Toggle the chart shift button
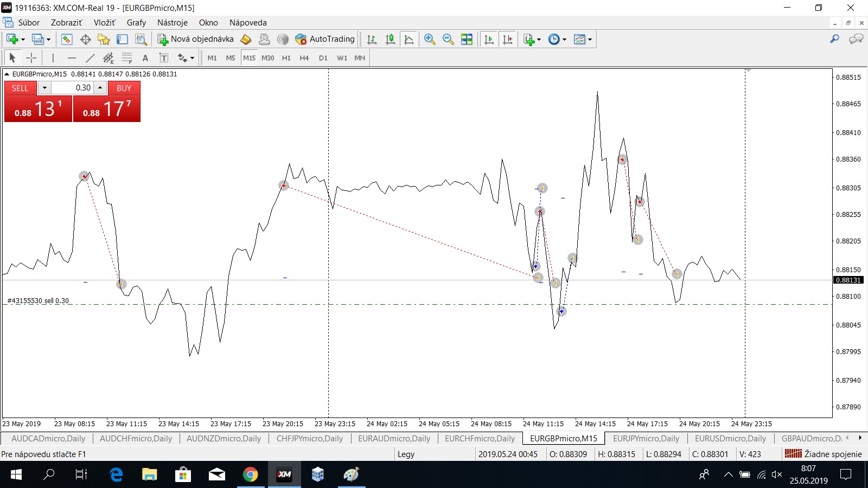 pos(507,39)
